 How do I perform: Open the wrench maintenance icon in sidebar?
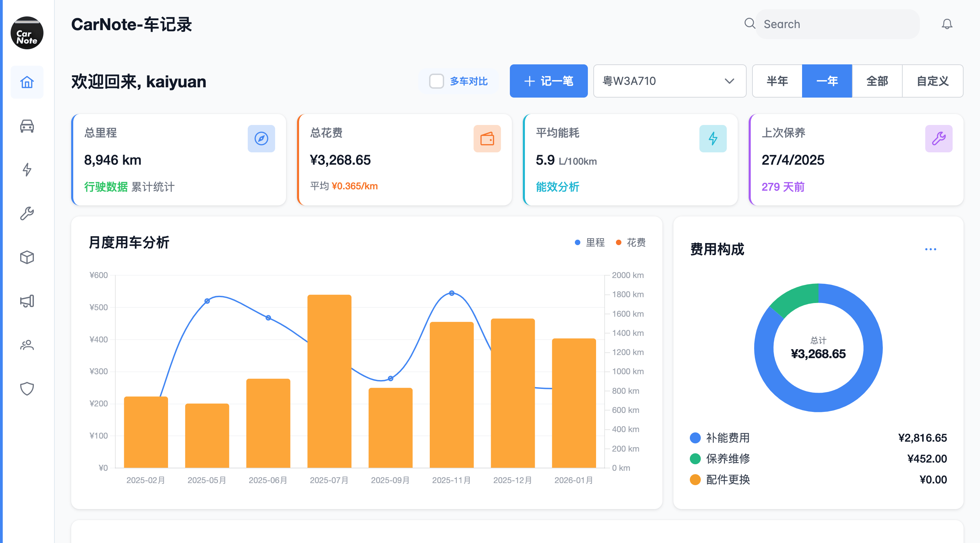[27, 212]
